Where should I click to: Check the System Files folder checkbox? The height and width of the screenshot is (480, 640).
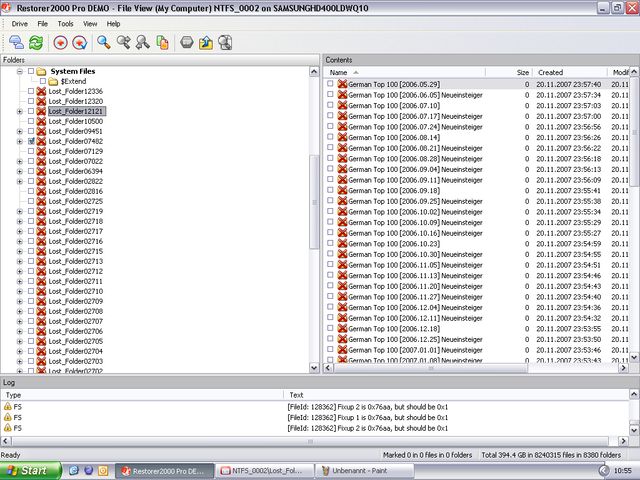[31, 71]
